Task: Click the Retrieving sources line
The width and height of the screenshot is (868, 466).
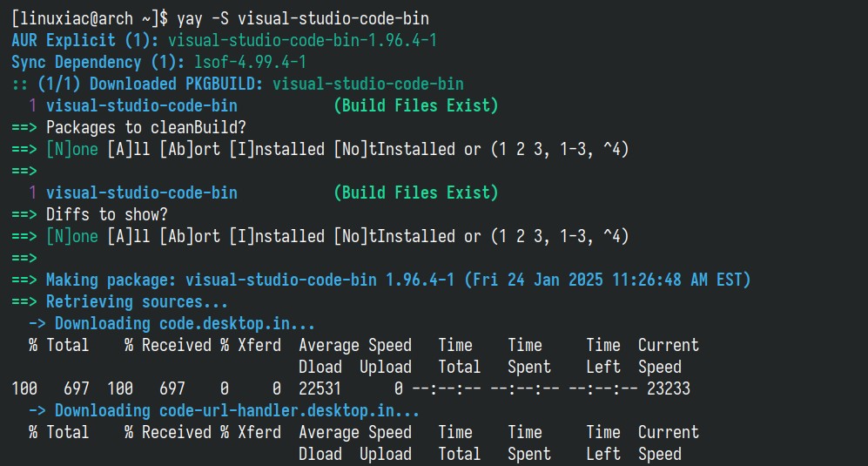Action: [119, 301]
